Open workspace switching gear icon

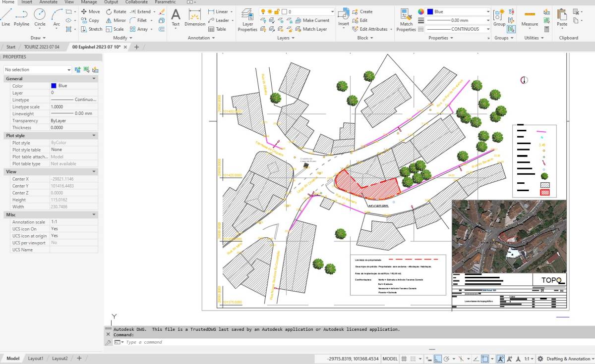point(540,359)
